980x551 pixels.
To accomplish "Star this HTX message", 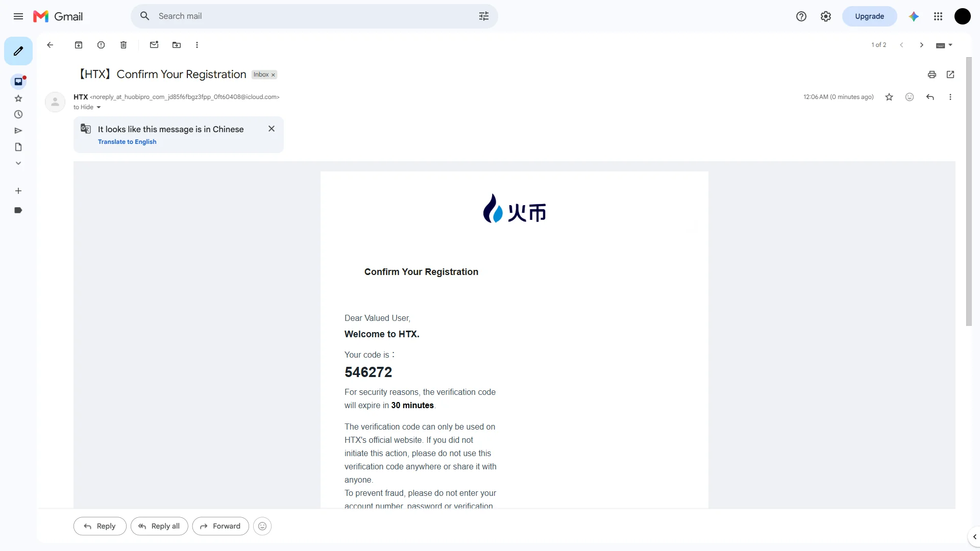I will pos(889,97).
